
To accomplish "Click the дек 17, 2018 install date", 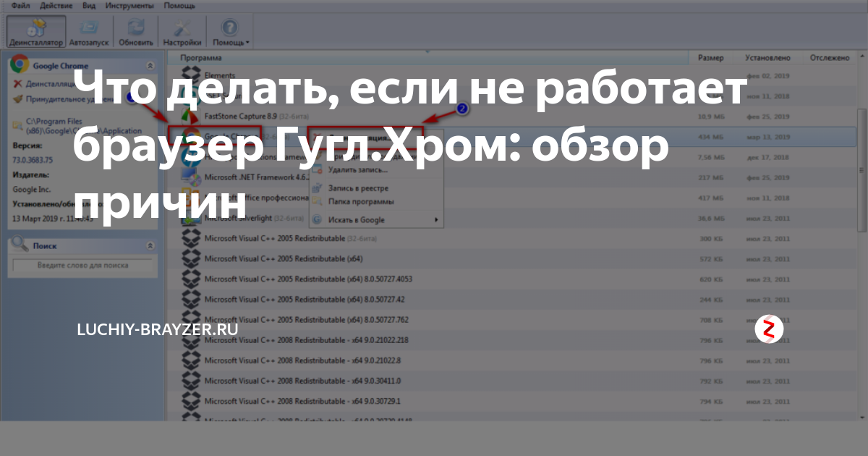I will [x=770, y=157].
